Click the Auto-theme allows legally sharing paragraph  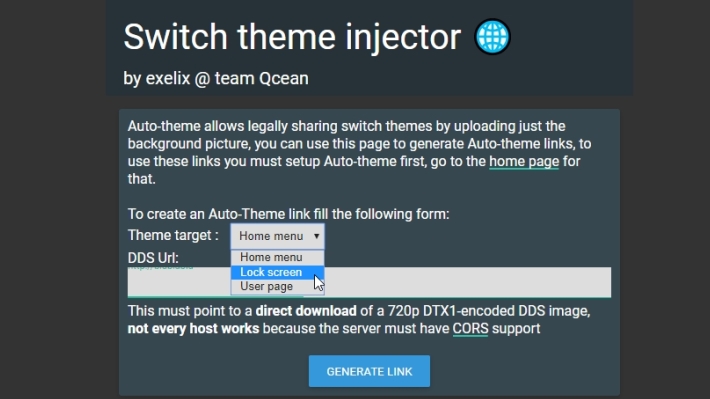pos(360,153)
